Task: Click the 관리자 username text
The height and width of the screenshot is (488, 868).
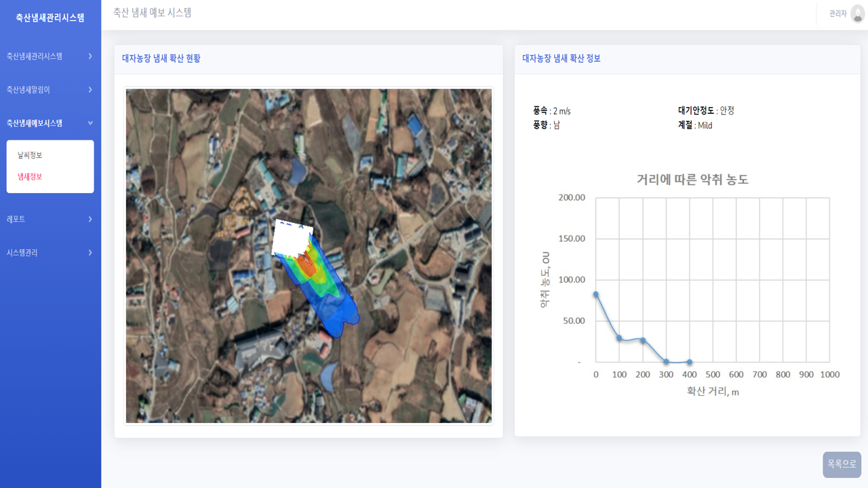Action: point(837,14)
